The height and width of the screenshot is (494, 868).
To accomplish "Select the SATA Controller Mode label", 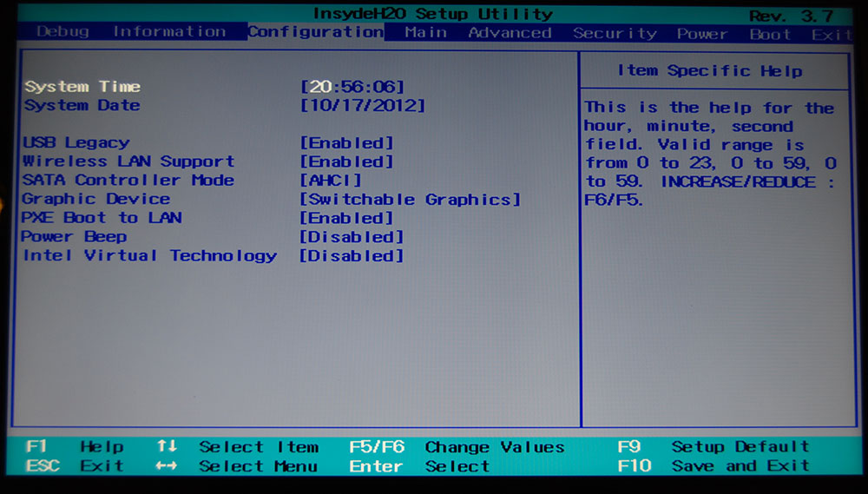I will point(128,180).
